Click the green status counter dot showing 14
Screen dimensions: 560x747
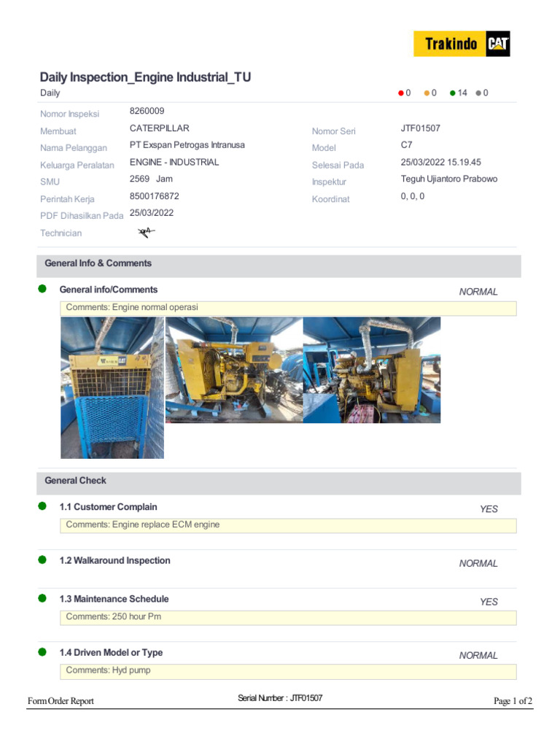(x=452, y=93)
